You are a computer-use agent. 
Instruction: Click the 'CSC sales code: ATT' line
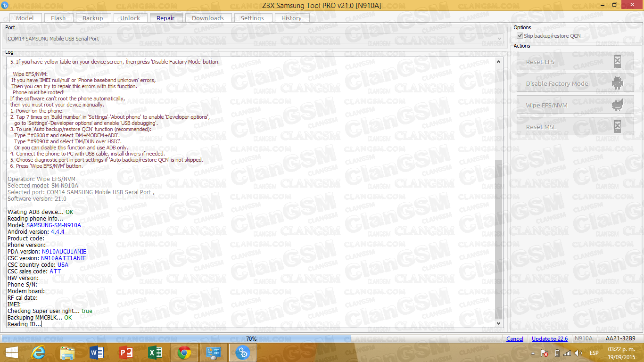click(34, 271)
